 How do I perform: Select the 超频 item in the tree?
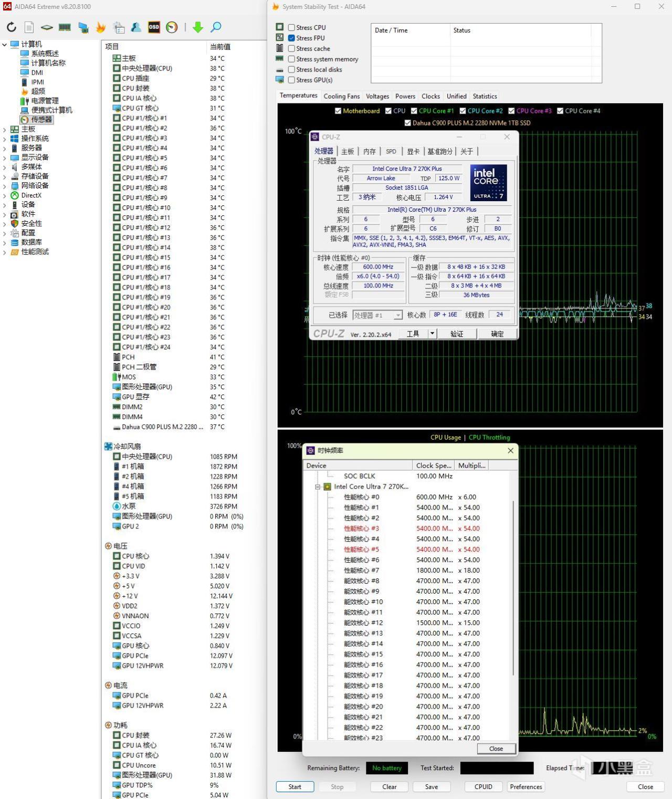pos(38,91)
